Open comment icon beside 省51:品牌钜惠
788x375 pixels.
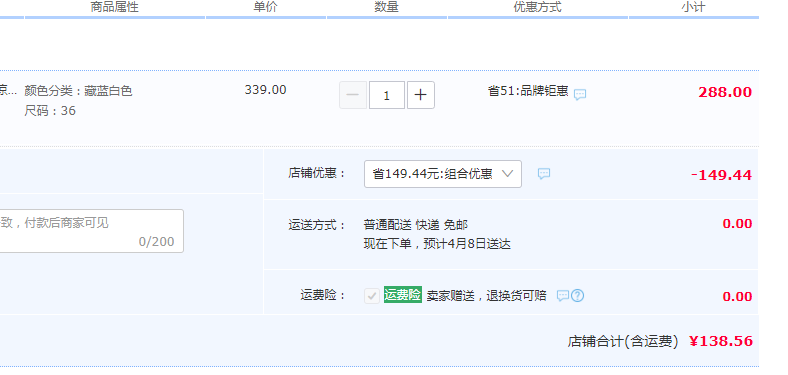click(x=580, y=94)
